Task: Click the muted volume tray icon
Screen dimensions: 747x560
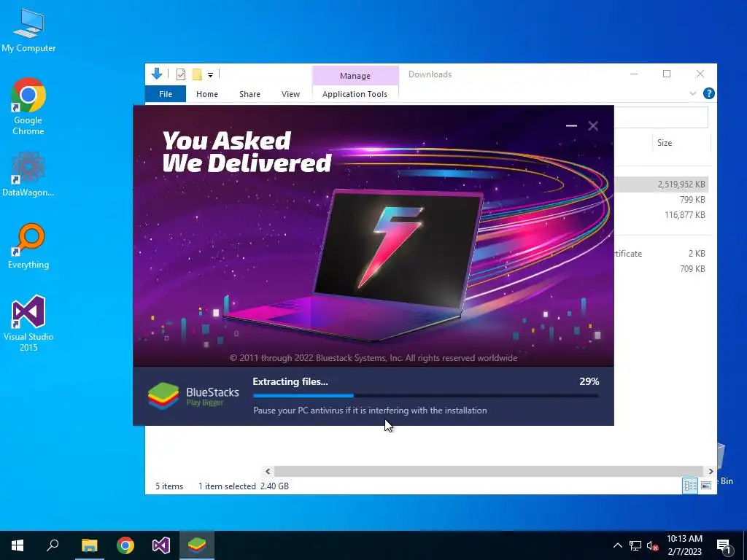Action: click(x=652, y=545)
